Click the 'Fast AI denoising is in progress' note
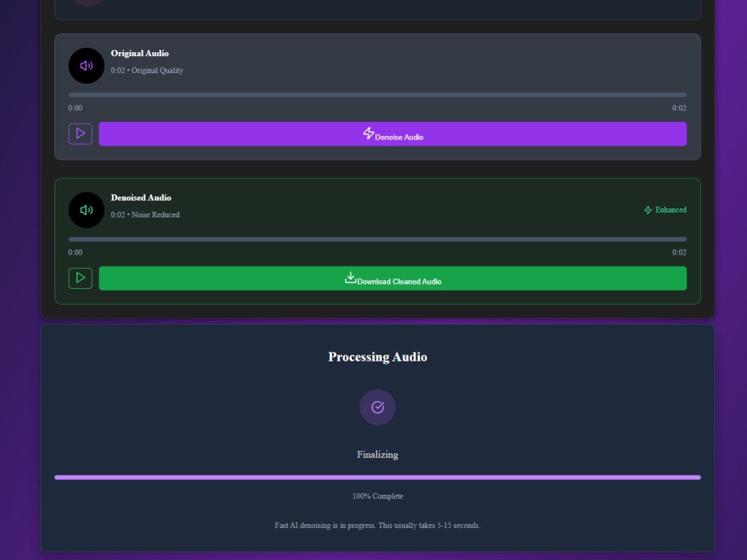The image size is (747, 560). coord(377,525)
